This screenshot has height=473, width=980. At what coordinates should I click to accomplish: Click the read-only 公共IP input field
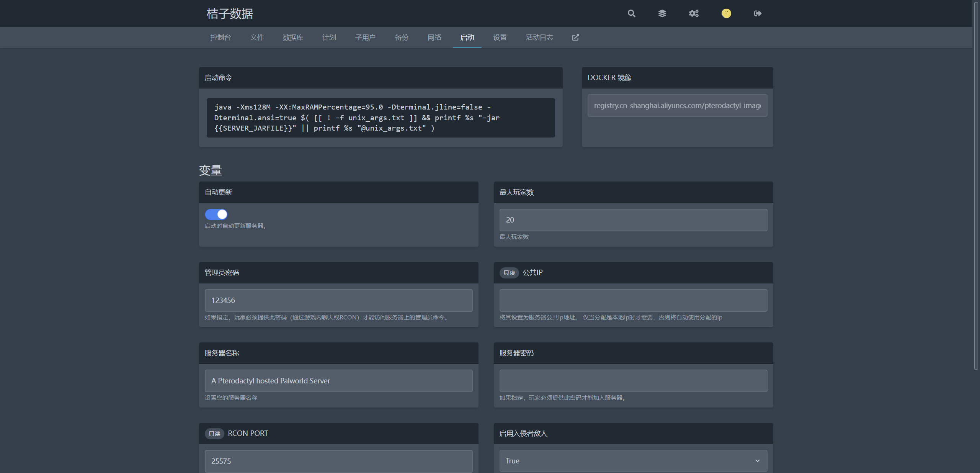(633, 300)
